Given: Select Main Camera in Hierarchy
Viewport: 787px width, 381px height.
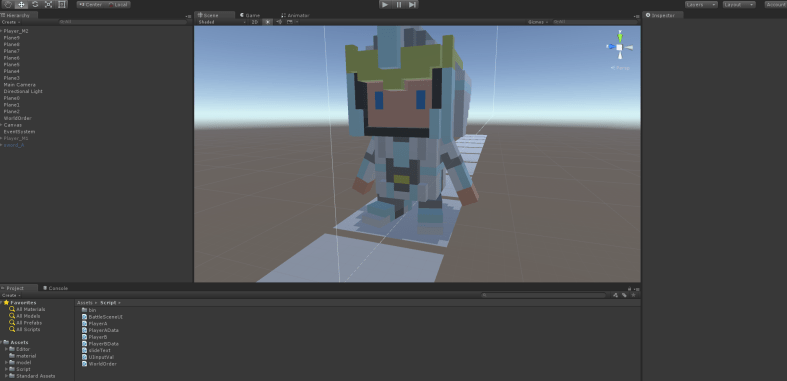Looking at the screenshot, I should 19,85.
